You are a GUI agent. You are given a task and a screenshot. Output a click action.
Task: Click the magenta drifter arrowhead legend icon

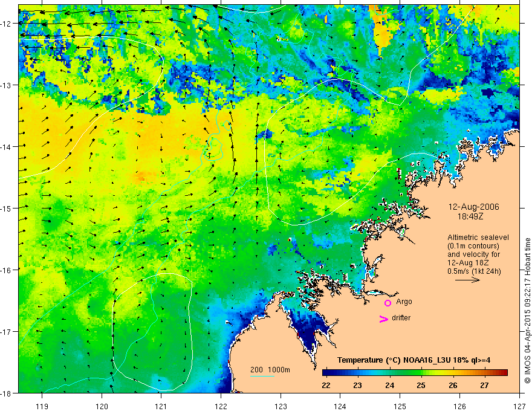pyautogui.click(x=383, y=319)
